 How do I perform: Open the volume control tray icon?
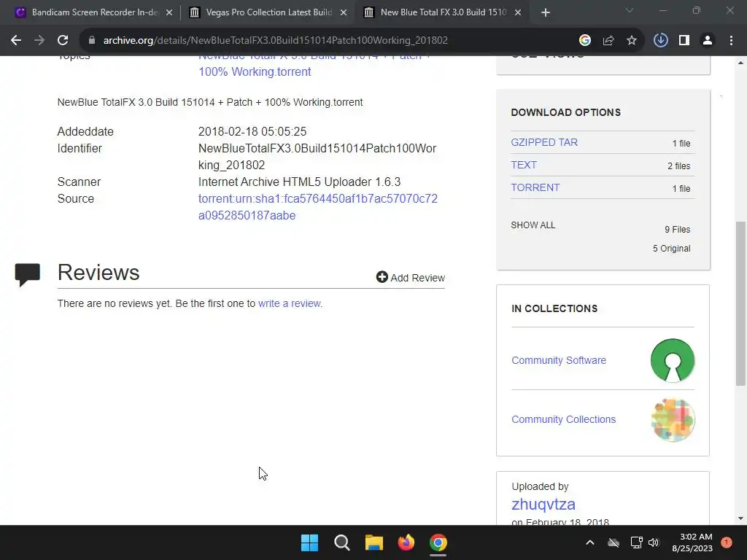click(x=654, y=542)
